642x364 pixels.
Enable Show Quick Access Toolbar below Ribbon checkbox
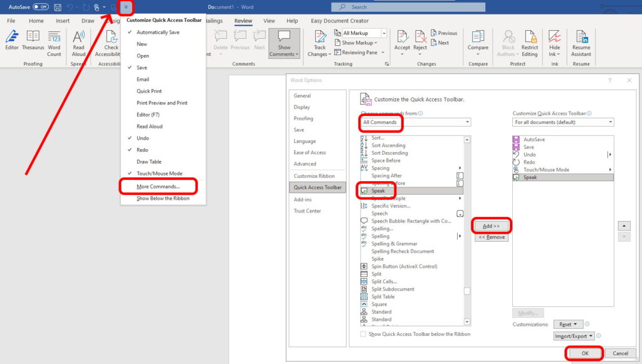click(364, 335)
